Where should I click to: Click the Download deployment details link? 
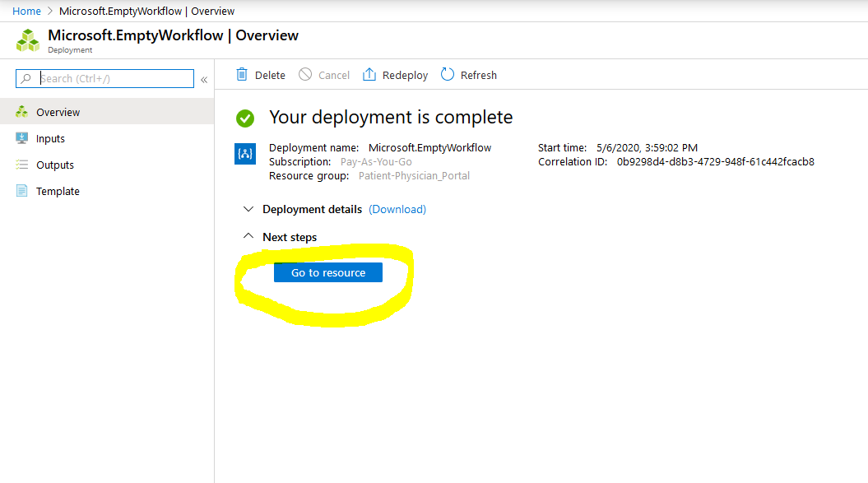click(x=397, y=209)
